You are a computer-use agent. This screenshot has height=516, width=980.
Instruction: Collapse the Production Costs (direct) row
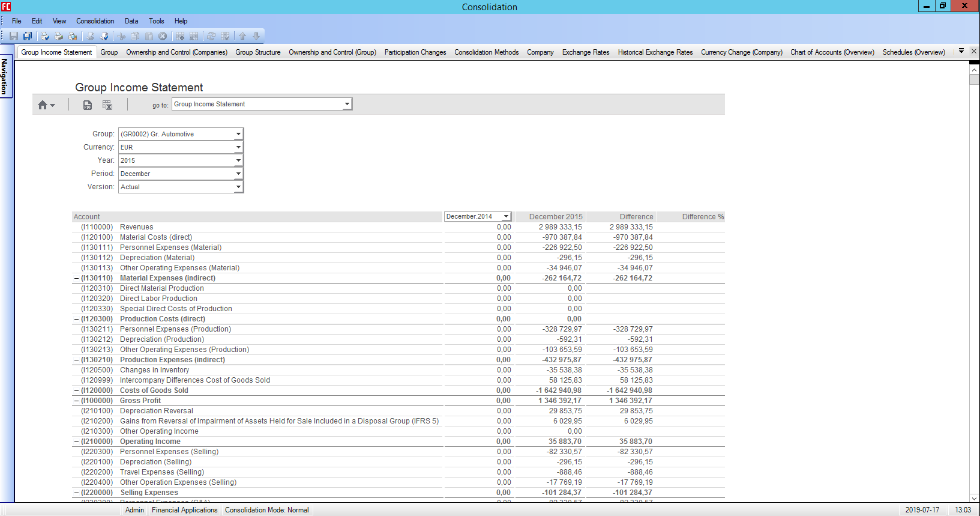76,319
